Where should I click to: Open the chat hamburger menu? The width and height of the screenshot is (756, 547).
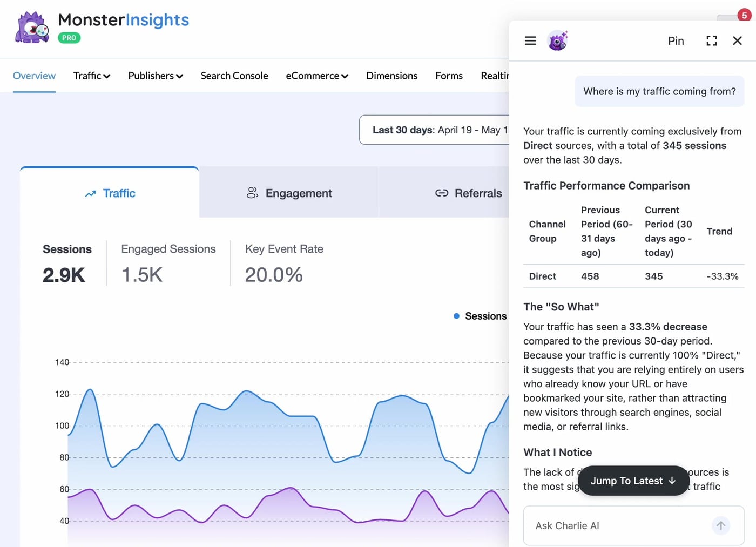click(530, 40)
